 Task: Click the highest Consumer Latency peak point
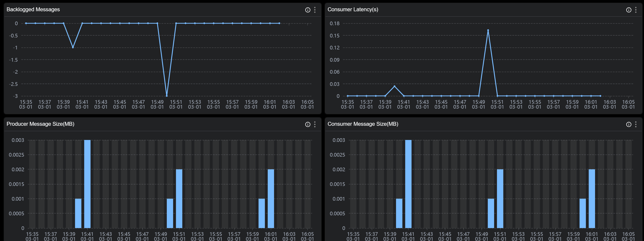[x=488, y=30]
